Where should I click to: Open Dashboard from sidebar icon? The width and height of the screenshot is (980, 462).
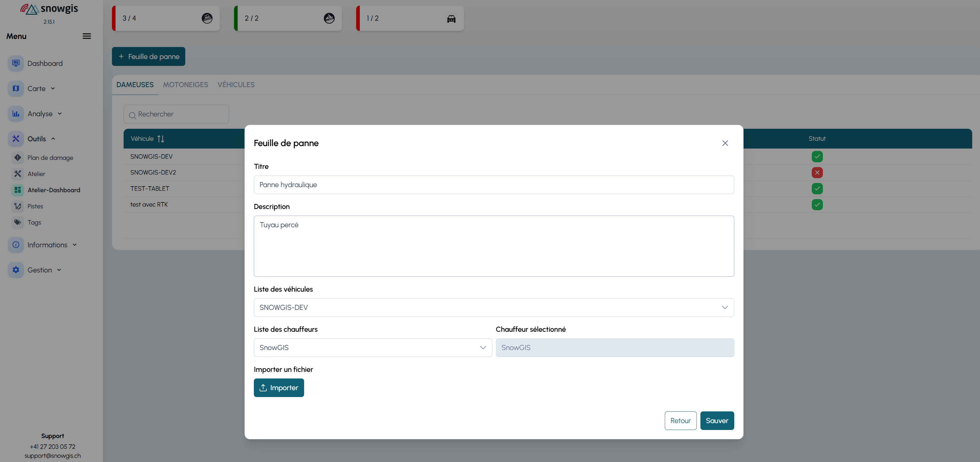16,63
